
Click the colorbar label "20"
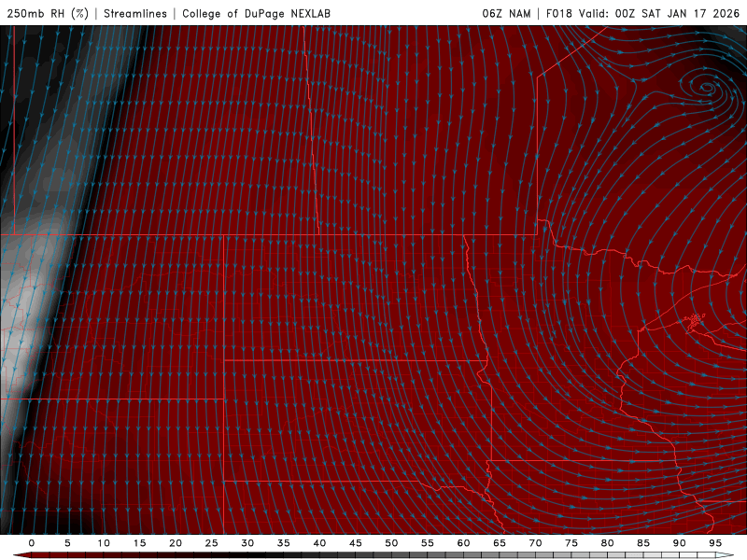coord(176,543)
